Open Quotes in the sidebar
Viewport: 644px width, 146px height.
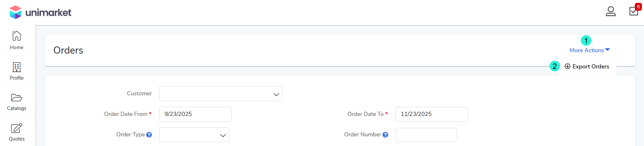point(17,132)
